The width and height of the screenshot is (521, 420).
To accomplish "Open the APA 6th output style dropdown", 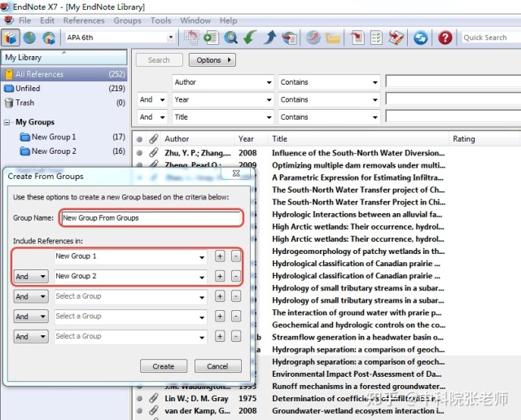I will 171,37.
